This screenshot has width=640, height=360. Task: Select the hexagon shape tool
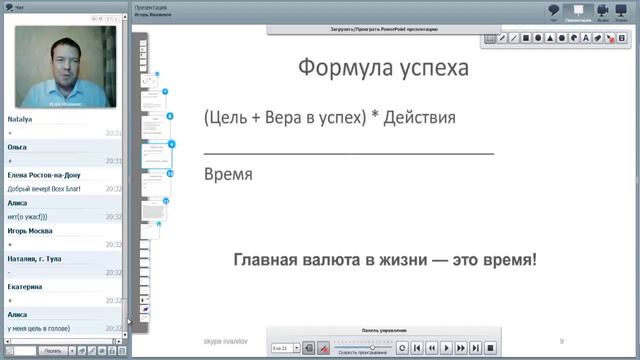pyautogui.click(x=562, y=38)
